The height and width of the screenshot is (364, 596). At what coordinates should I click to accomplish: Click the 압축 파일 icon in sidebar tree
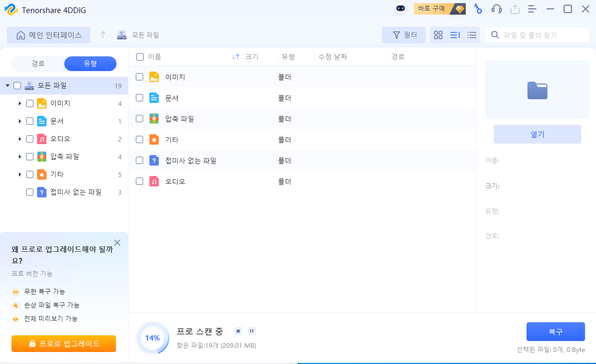coord(42,157)
